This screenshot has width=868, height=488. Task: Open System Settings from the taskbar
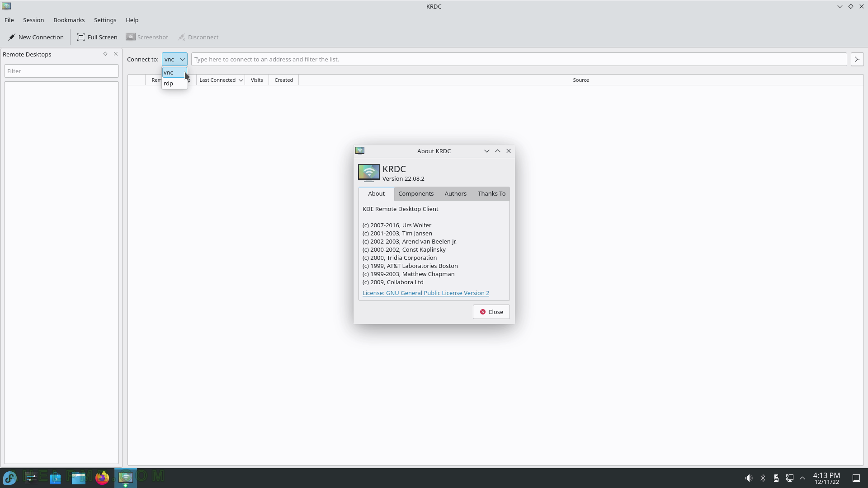tap(31, 478)
